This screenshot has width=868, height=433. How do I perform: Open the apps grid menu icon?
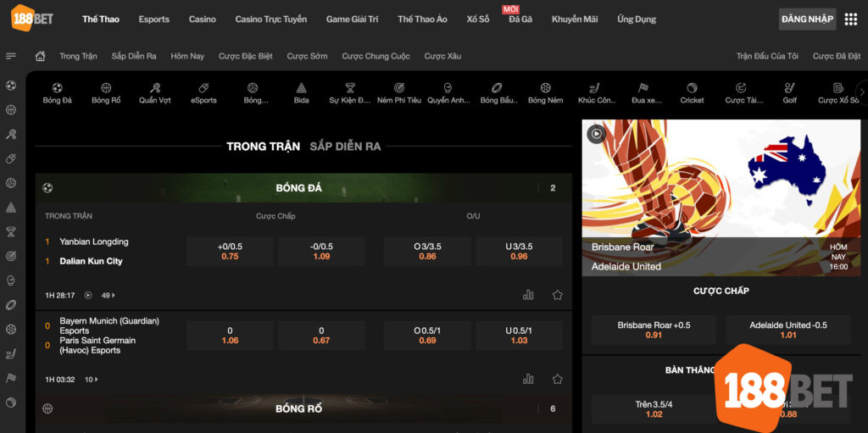pyautogui.click(x=851, y=19)
